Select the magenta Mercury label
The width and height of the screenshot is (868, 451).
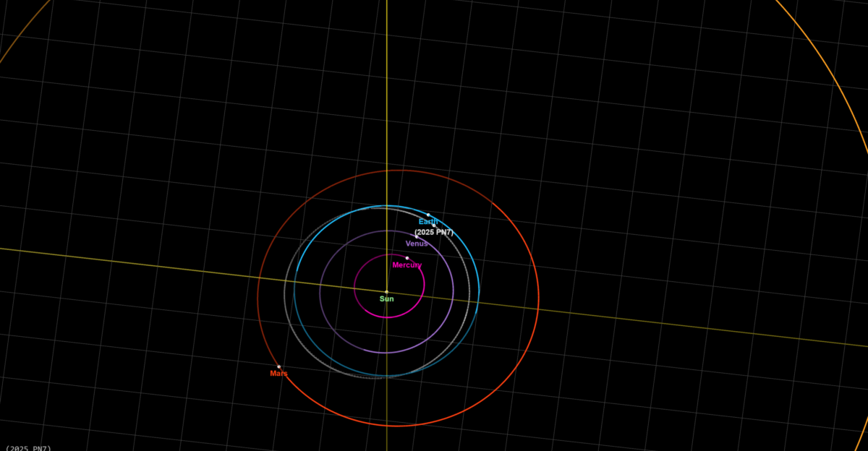(407, 265)
